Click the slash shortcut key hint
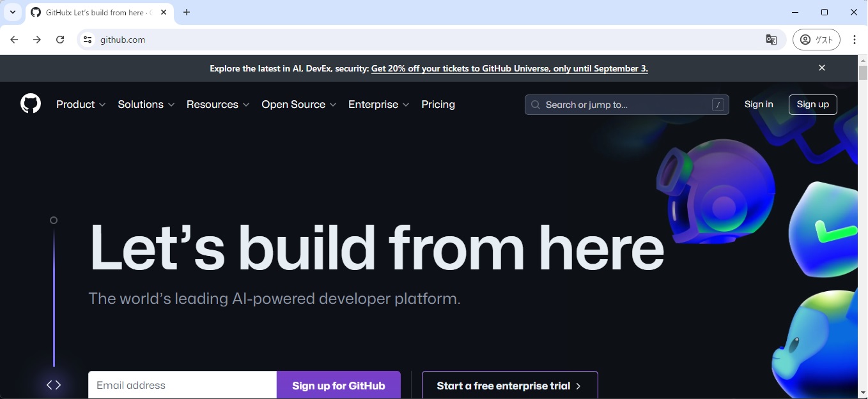The width and height of the screenshot is (868, 399). click(x=718, y=105)
